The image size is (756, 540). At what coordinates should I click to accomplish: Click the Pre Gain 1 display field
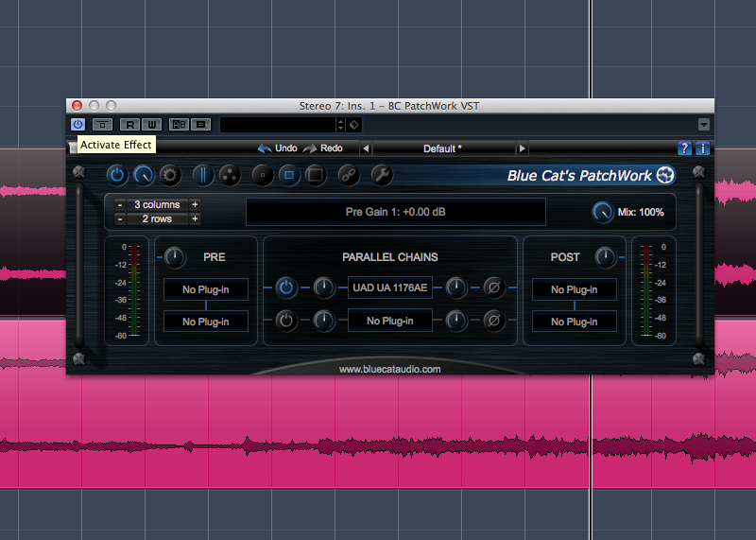396,212
